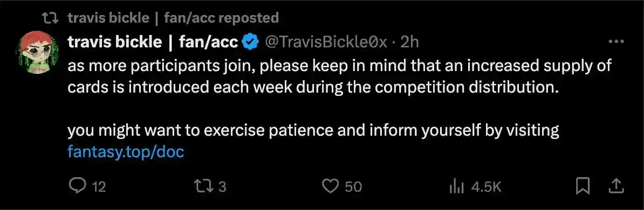Image resolution: width=644 pixels, height=210 pixels.
Task: Open view analytics bar chart icon
Action: click(x=457, y=187)
